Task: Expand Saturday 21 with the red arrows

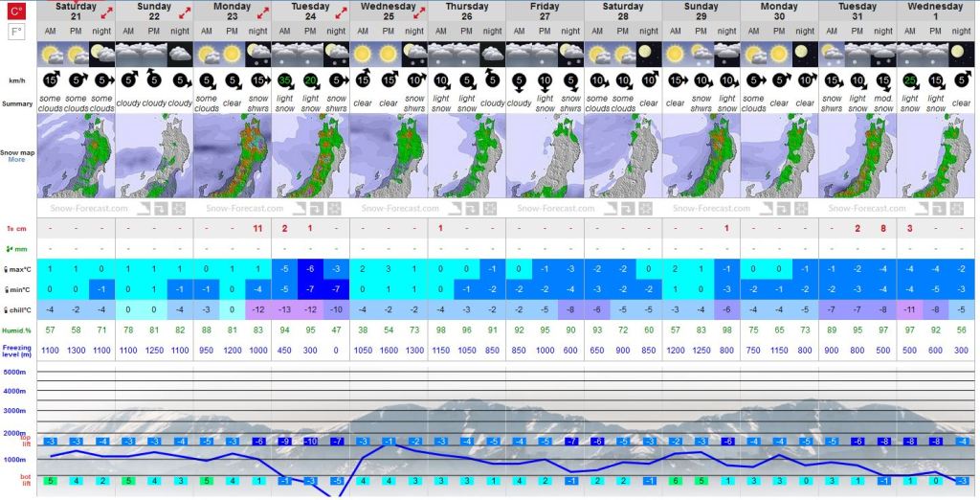Action: (x=104, y=11)
